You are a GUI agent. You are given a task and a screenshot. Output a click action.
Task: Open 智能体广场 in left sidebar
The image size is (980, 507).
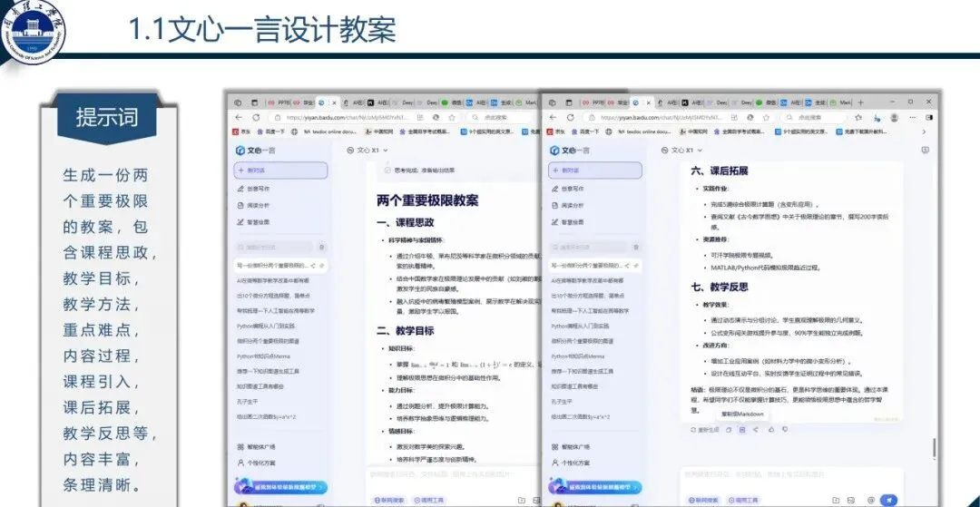point(256,447)
